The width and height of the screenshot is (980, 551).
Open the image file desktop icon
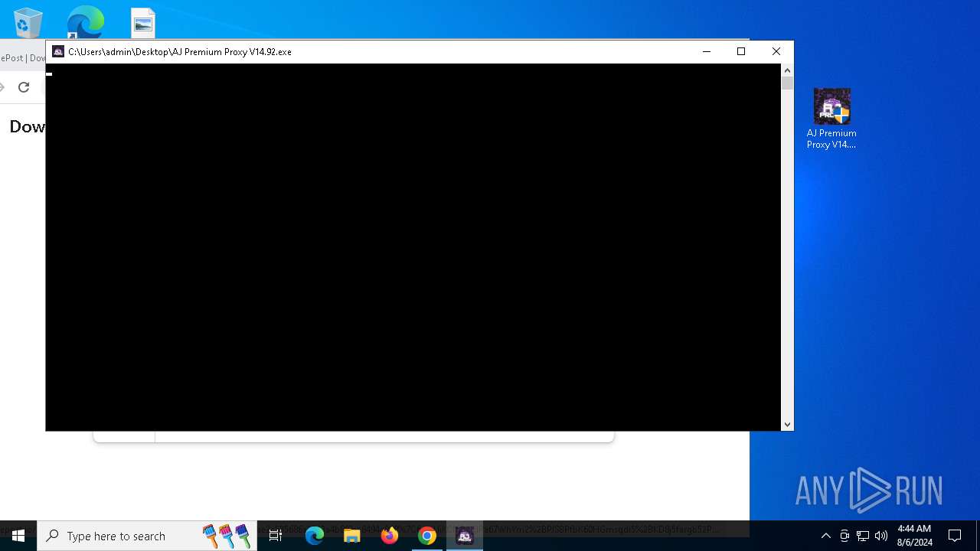pos(143,23)
